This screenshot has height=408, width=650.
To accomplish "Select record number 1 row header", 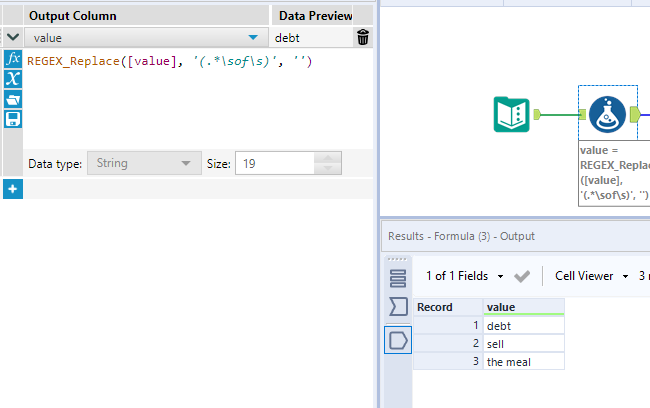I will tap(448, 325).
